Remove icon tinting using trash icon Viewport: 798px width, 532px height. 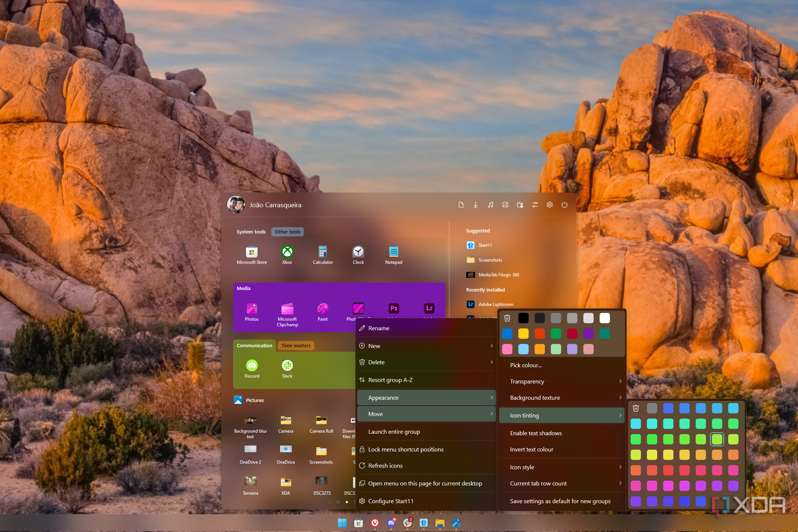(x=636, y=408)
